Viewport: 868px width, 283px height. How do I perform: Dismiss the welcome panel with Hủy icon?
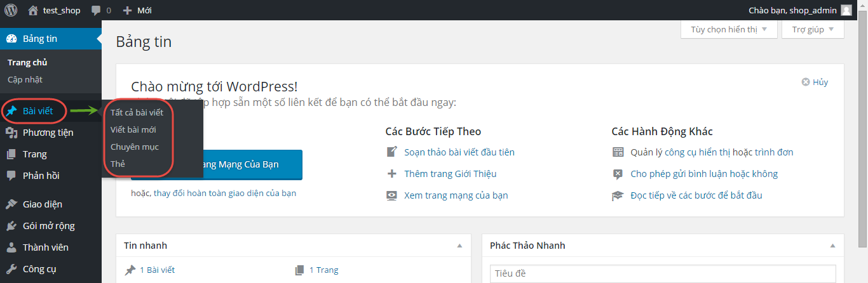coord(806,82)
